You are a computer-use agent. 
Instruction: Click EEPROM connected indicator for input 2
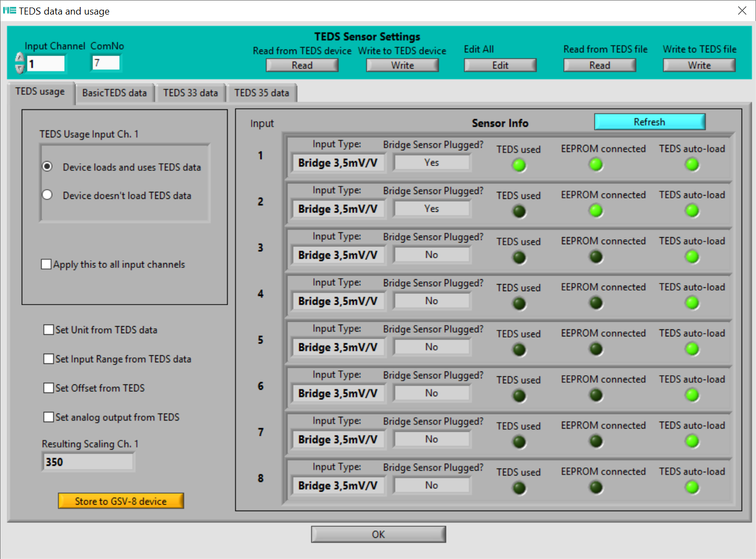[x=596, y=211]
